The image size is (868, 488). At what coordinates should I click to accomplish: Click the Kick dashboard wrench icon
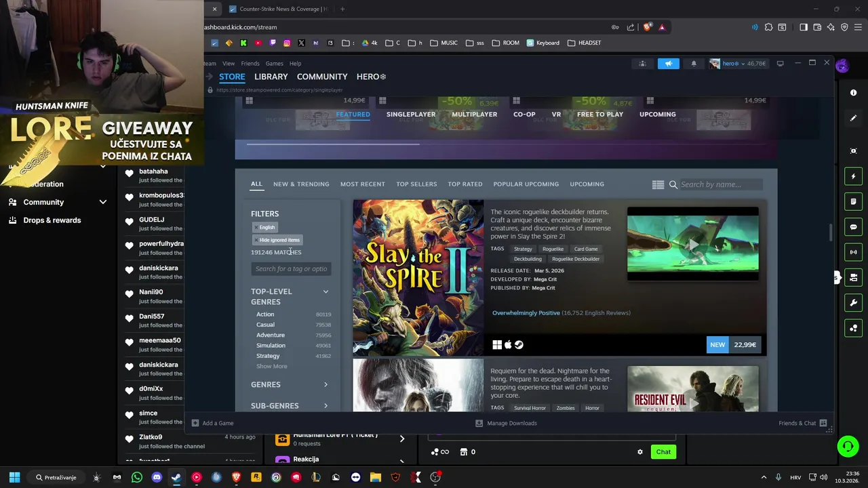click(854, 302)
